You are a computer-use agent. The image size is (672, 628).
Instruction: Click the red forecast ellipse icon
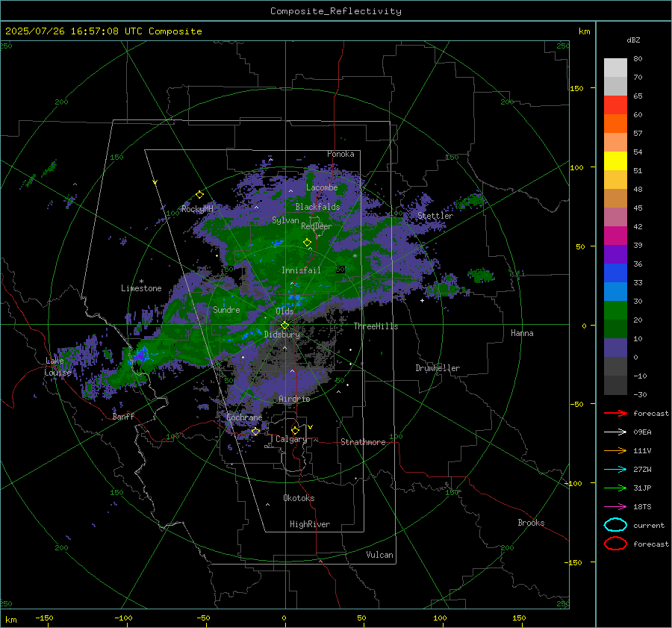coord(615,544)
